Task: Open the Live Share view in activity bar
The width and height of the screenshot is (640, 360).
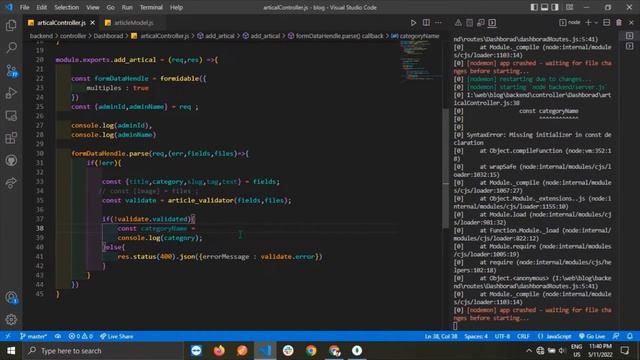Action: tap(11, 183)
